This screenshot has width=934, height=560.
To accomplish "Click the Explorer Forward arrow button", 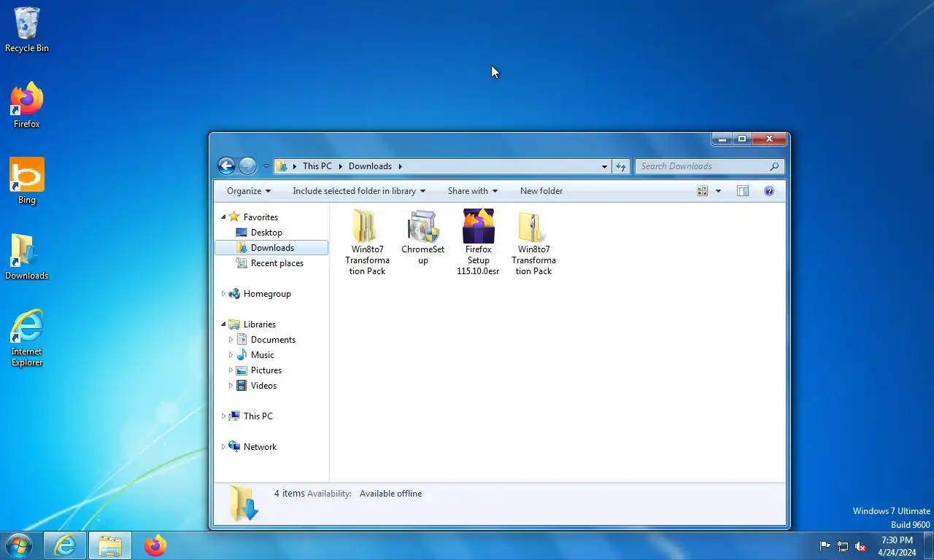I will pyautogui.click(x=247, y=166).
